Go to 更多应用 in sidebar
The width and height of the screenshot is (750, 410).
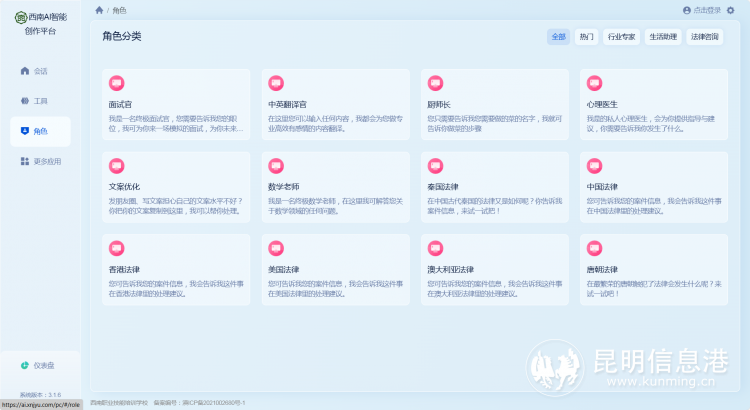40,161
